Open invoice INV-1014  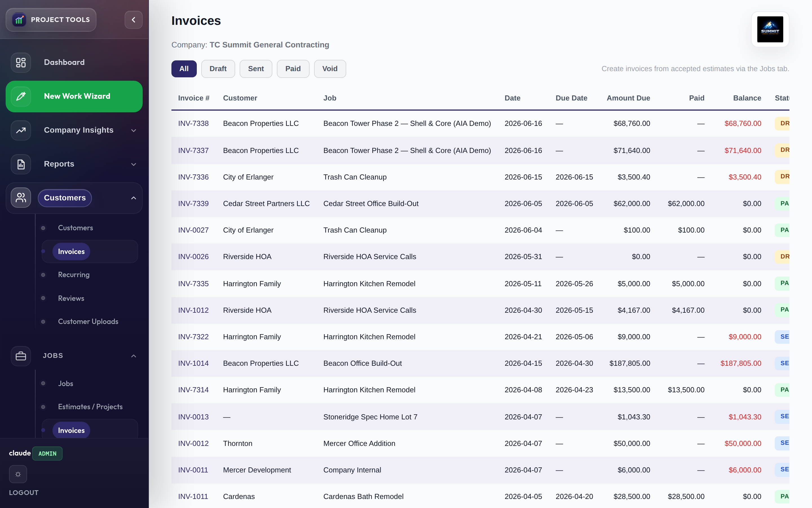point(193,363)
